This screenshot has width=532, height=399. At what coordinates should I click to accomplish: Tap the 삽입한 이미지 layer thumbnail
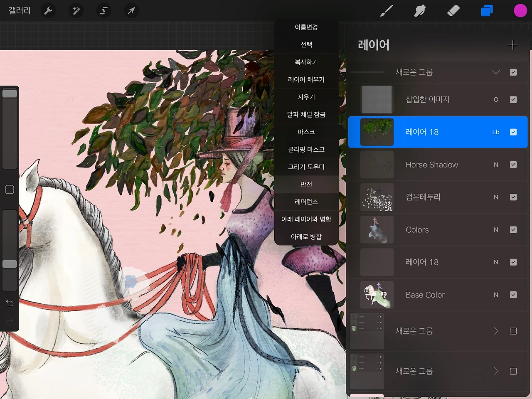point(377,99)
